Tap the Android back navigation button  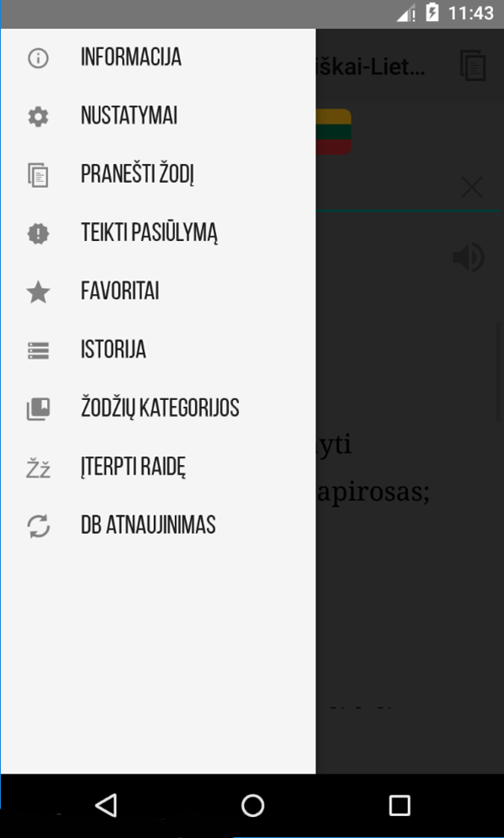[x=106, y=805]
